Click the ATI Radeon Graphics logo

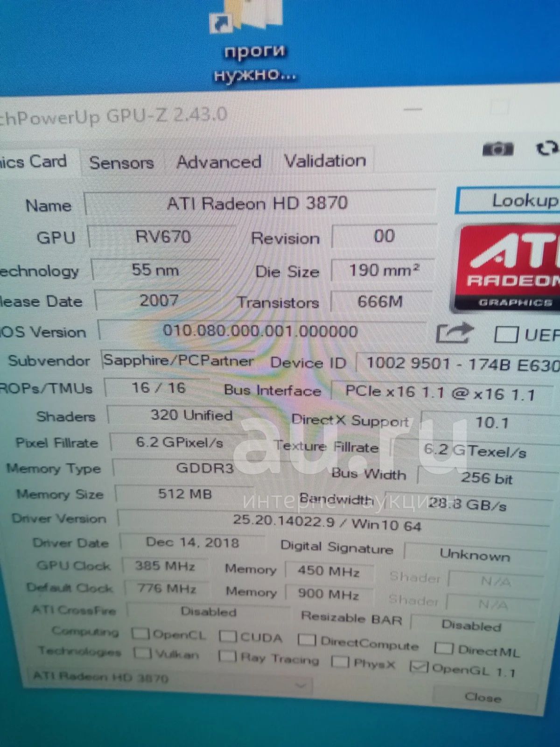click(x=506, y=268)
